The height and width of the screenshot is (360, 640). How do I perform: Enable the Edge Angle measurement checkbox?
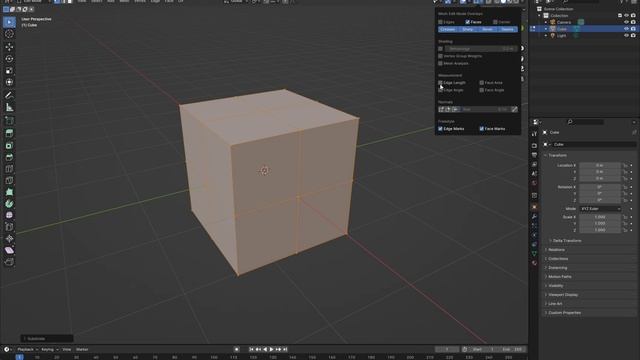[440, 90]
